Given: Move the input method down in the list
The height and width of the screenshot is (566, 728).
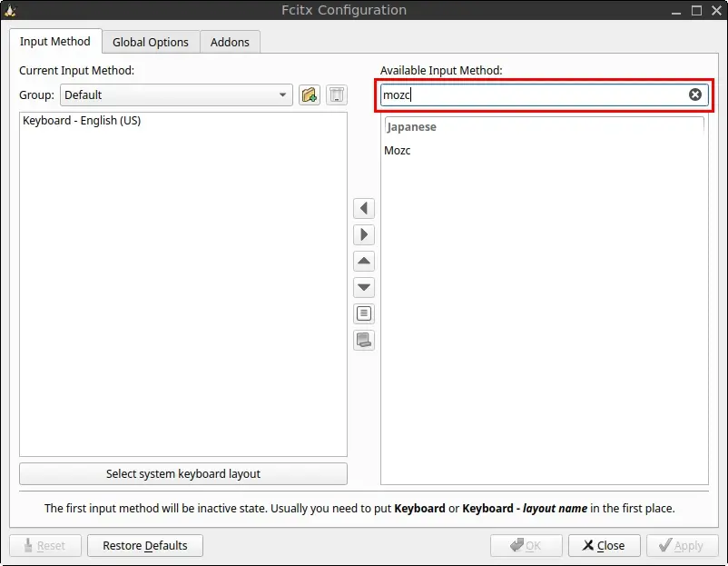Looking at the screenshot, I should pyautogui.click(x=364, y=287).
